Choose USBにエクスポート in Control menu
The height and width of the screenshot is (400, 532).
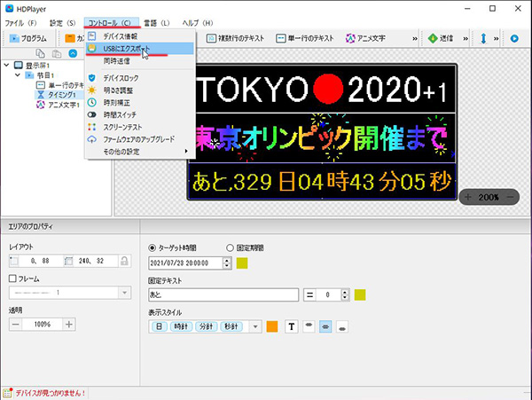click(x=140, y=49)
